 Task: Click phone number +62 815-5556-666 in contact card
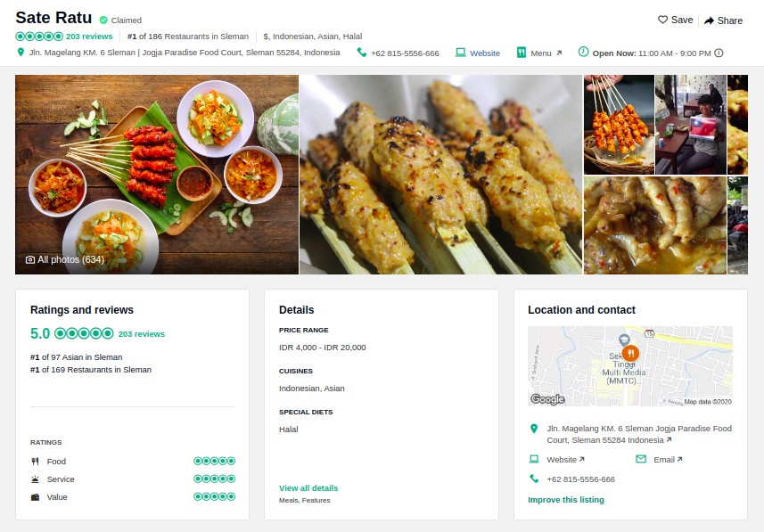(x=580, y=479)
